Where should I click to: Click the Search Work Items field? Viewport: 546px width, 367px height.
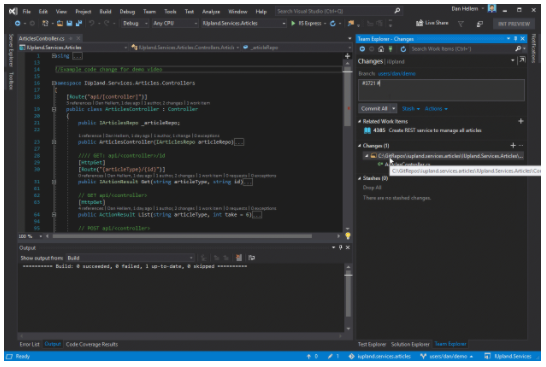coord(462,49)
